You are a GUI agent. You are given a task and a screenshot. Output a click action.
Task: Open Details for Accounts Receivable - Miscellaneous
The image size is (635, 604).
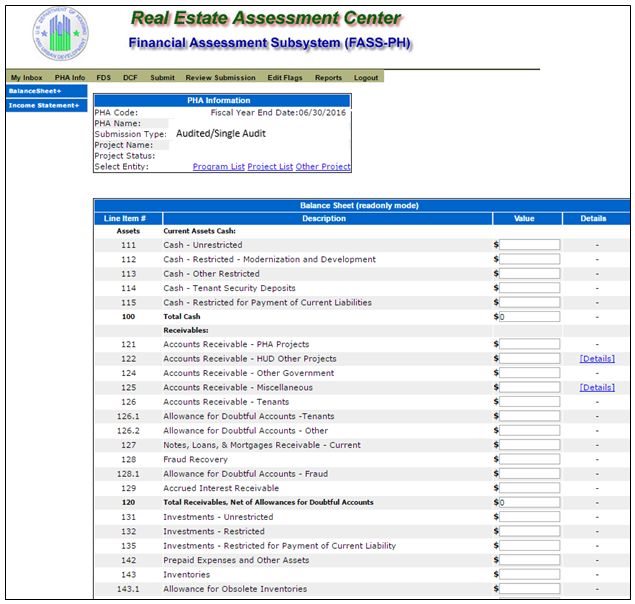pyautogui.click(x=597, y=388)
